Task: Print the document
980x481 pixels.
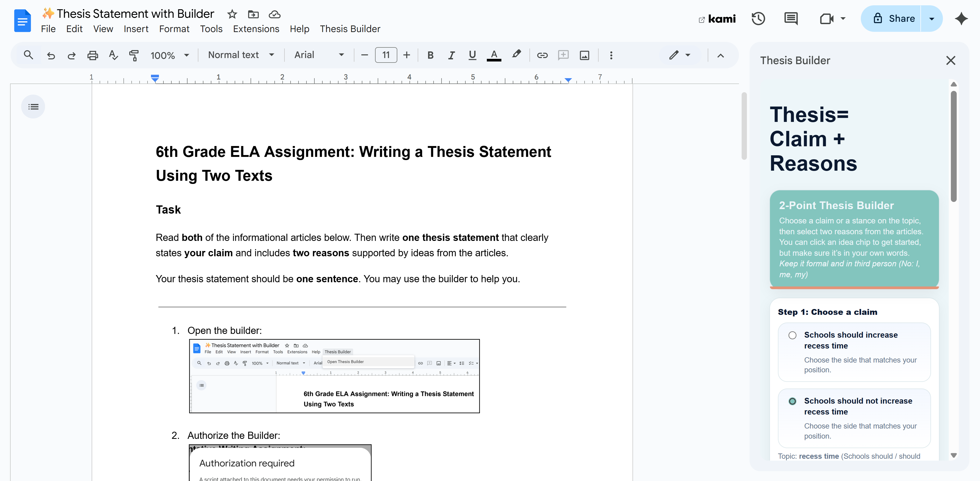Action: (x=92, y=55)
